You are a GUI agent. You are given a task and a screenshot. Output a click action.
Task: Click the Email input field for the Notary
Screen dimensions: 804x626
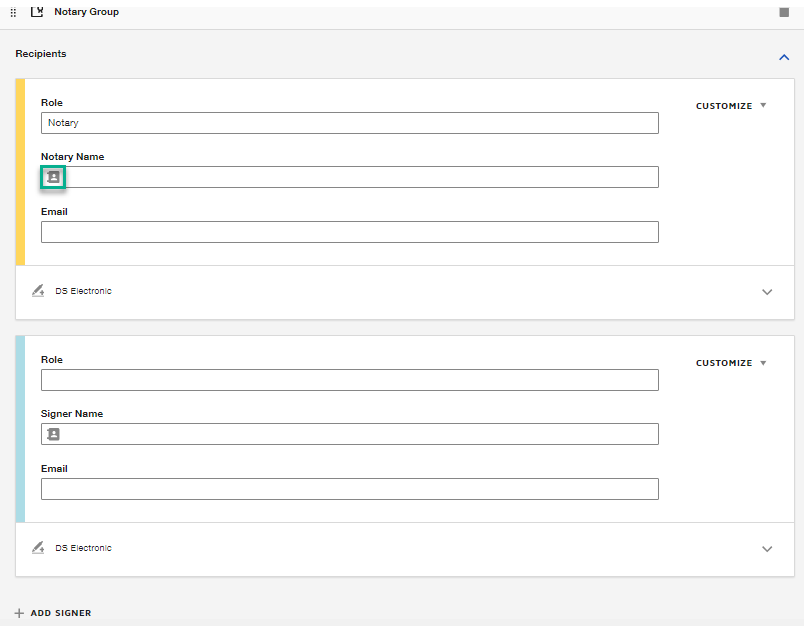(x=350, y=231)
